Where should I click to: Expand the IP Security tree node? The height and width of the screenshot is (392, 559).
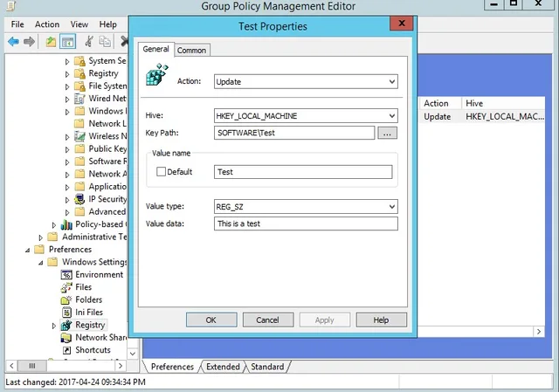pyautogui.click(x=67, y=200)
